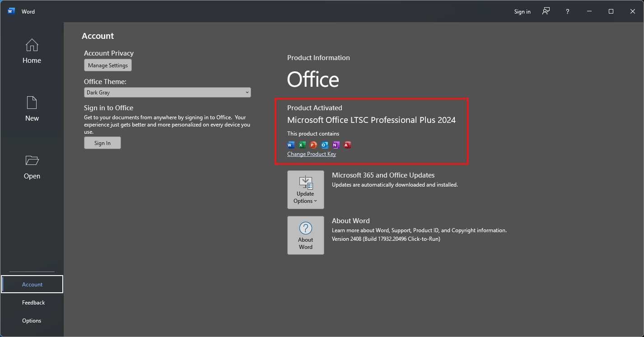This screenshot has width=644, height=337.
Task: Close the Word window
Action: point(633,11)
